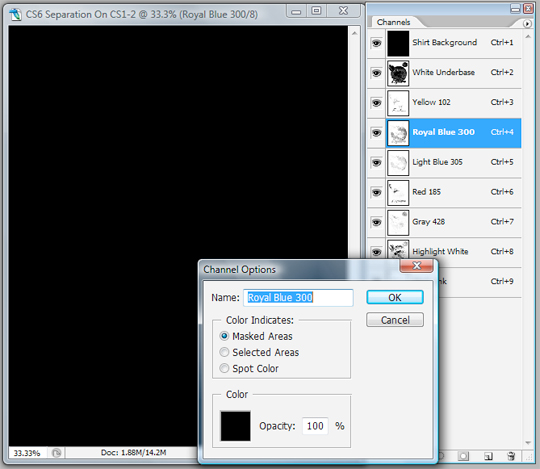Select channel name Shirt Background
Image resolution: width=540 pixels, height=469 pixels.
(445, 42)
